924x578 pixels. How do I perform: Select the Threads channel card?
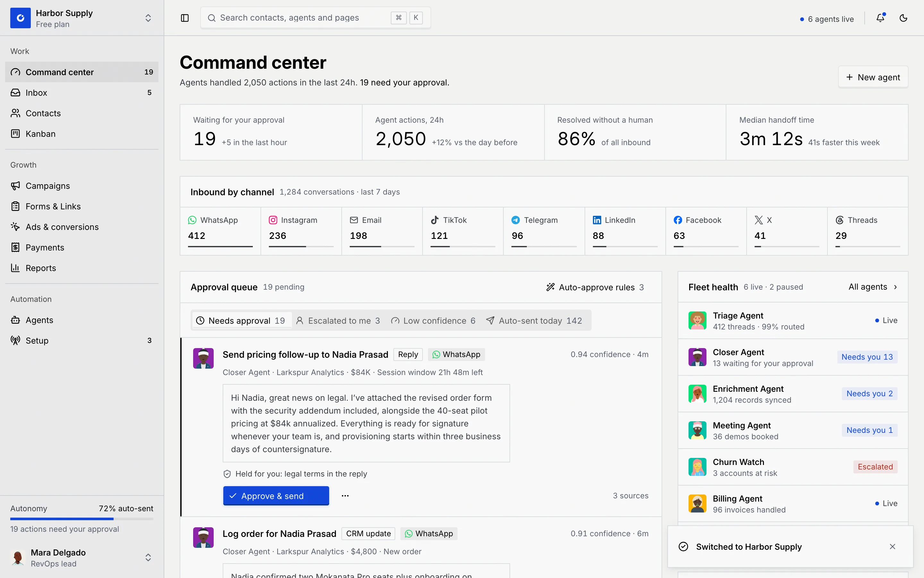[x=868, y=231]
